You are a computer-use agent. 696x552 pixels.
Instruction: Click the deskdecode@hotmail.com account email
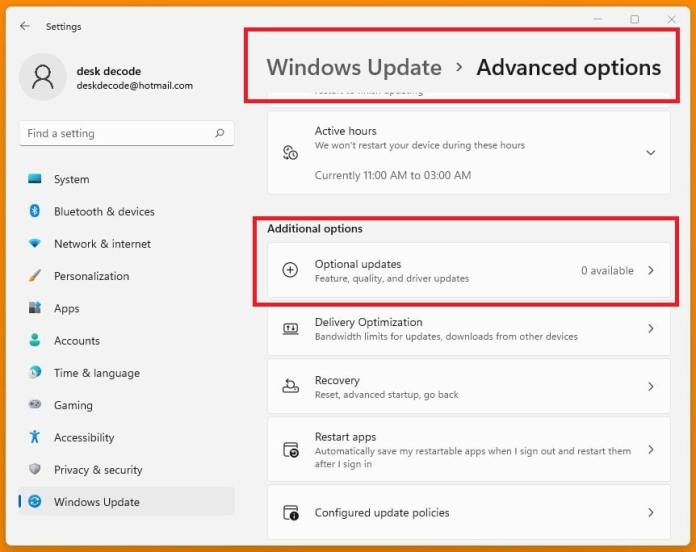point(134,86)
